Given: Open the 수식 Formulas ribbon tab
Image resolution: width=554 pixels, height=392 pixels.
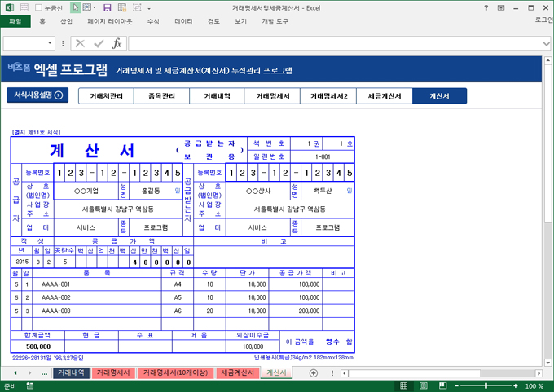Looking at the screenshot, I should [153, 21].
